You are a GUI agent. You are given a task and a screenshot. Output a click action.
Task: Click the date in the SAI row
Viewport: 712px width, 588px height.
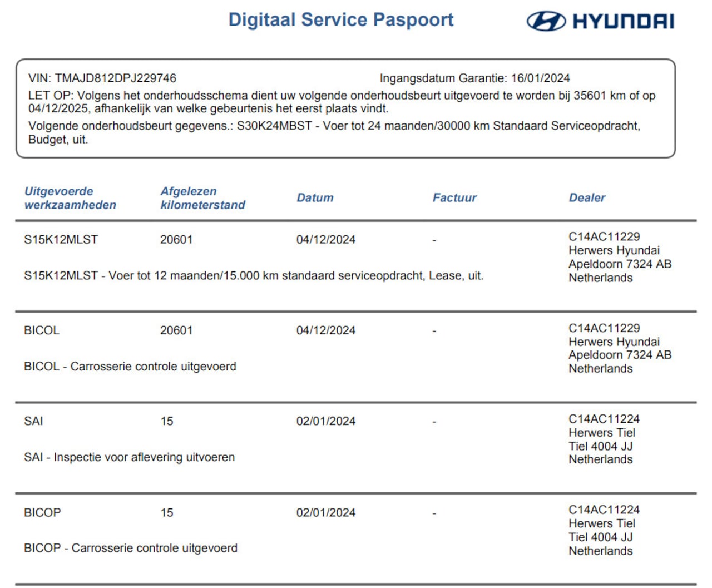325,421
